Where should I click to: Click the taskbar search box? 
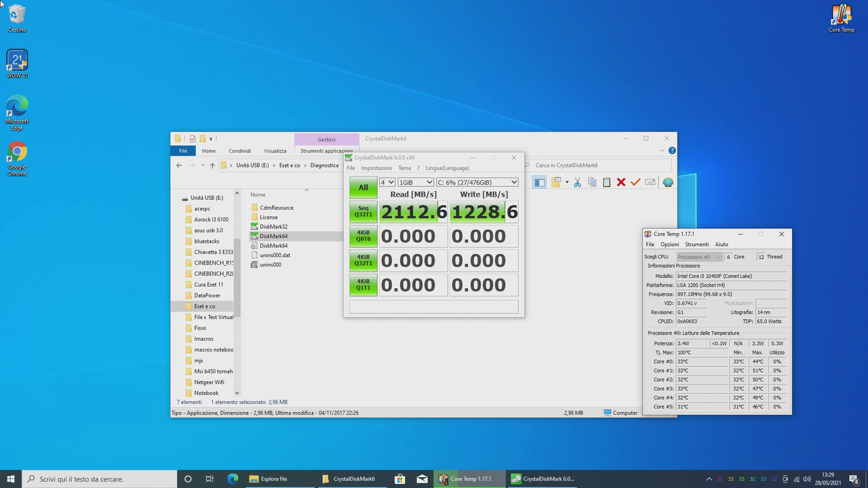pyautogui.click(x=100, y=479)
